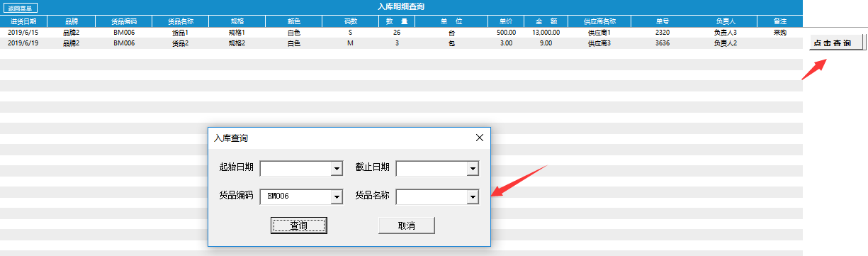Select the 颜色 column header
Screen dimensions: 868x256
point(293,21)
